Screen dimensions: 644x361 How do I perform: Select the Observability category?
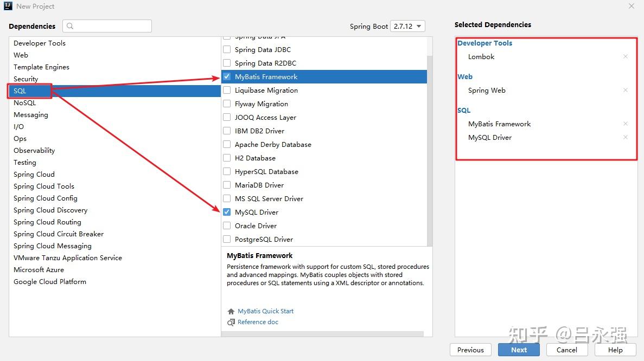point(114,150)
